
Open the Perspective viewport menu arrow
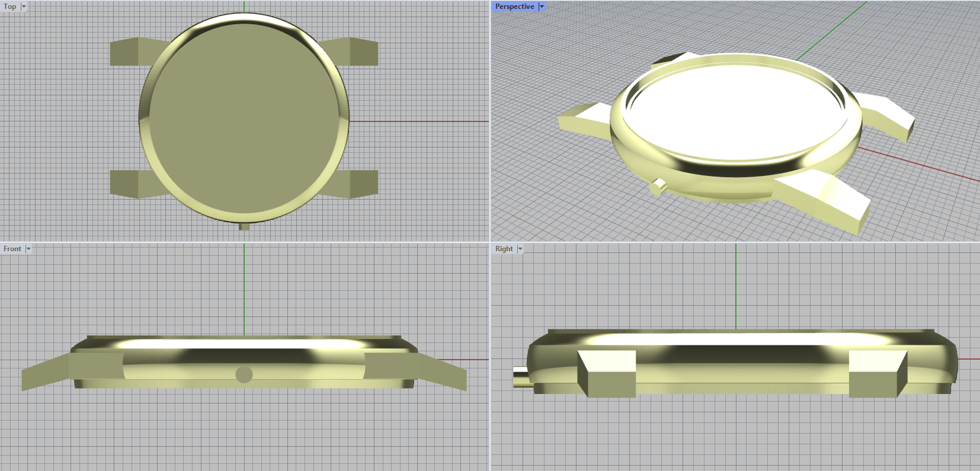coord(541,7)
